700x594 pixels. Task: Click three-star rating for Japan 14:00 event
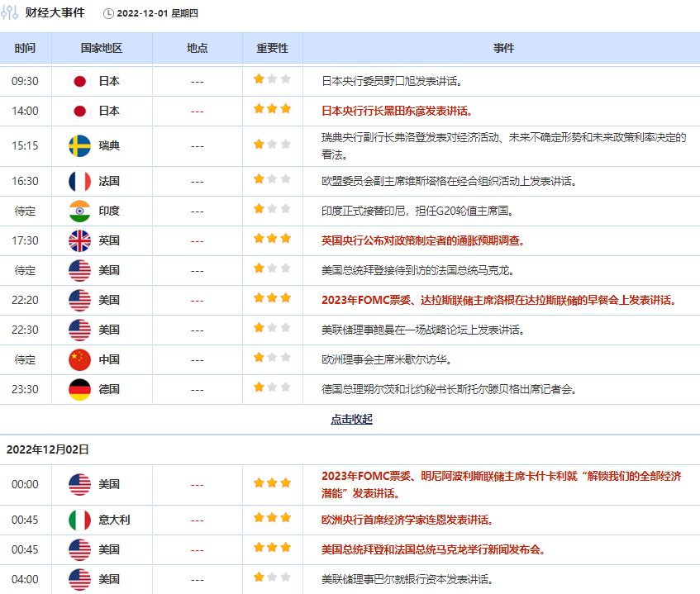[272, 110]
